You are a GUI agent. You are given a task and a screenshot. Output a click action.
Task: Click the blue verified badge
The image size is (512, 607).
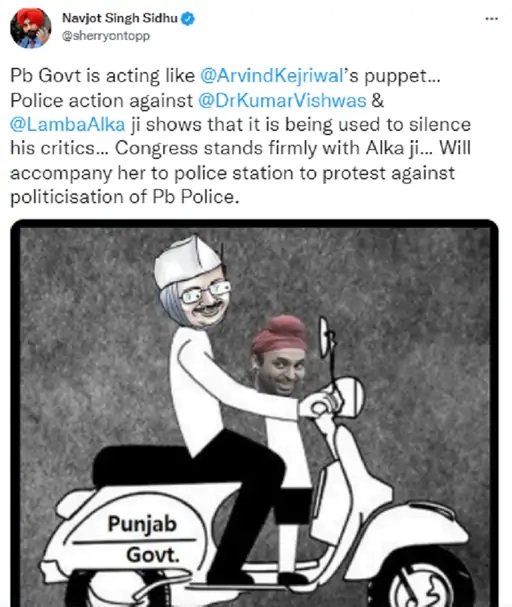coord(188,18)
